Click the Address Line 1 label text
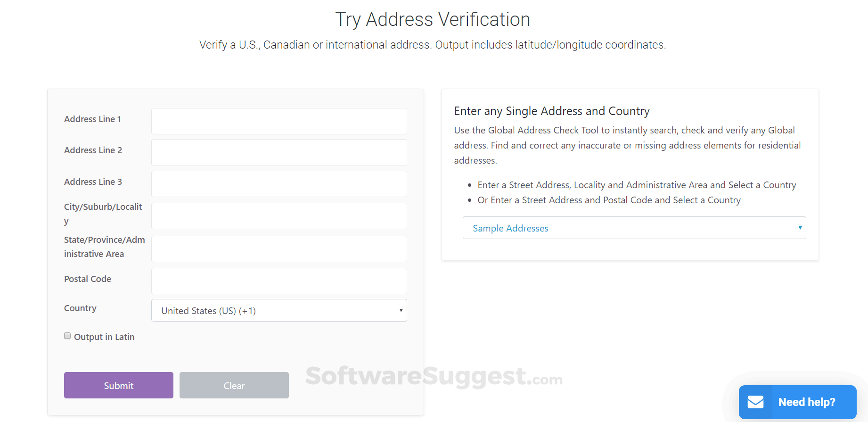 coord(92,119)
